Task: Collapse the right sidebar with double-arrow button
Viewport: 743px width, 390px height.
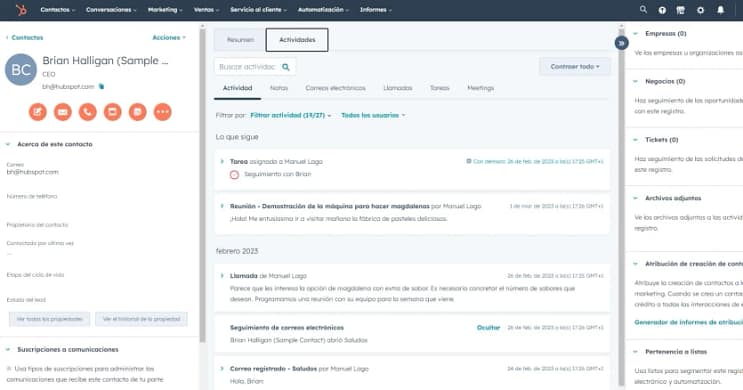Action: [621, 43]
